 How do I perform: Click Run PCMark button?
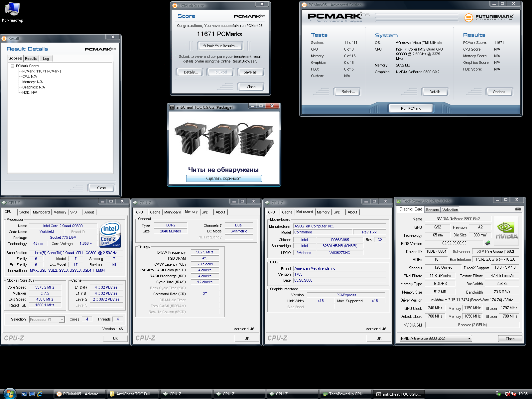(411, 108)
